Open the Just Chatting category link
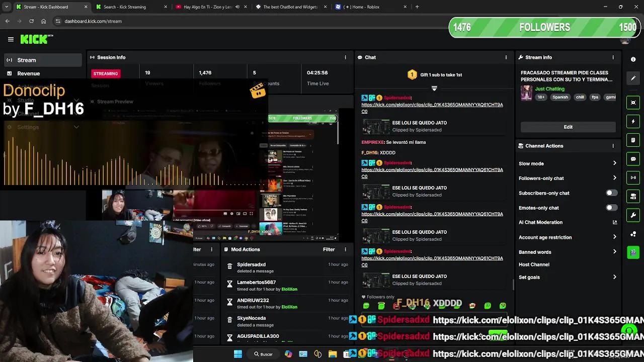The height and width of the screenshot is (362, 644). click(549, 89)
